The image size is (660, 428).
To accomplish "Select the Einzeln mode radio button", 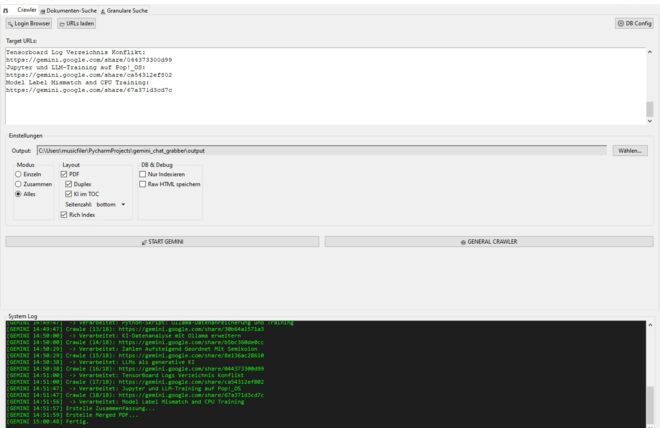I will (x=18, y=174).
